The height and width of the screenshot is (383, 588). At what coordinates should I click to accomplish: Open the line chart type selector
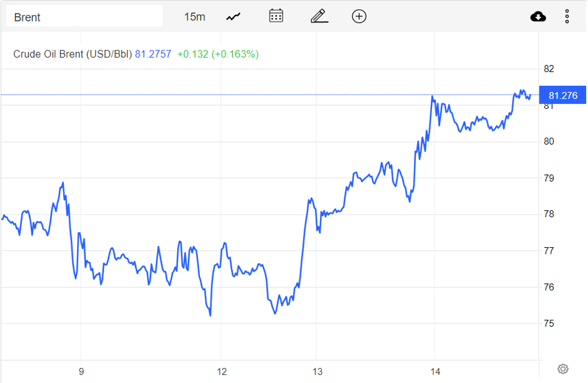point(234,17)
